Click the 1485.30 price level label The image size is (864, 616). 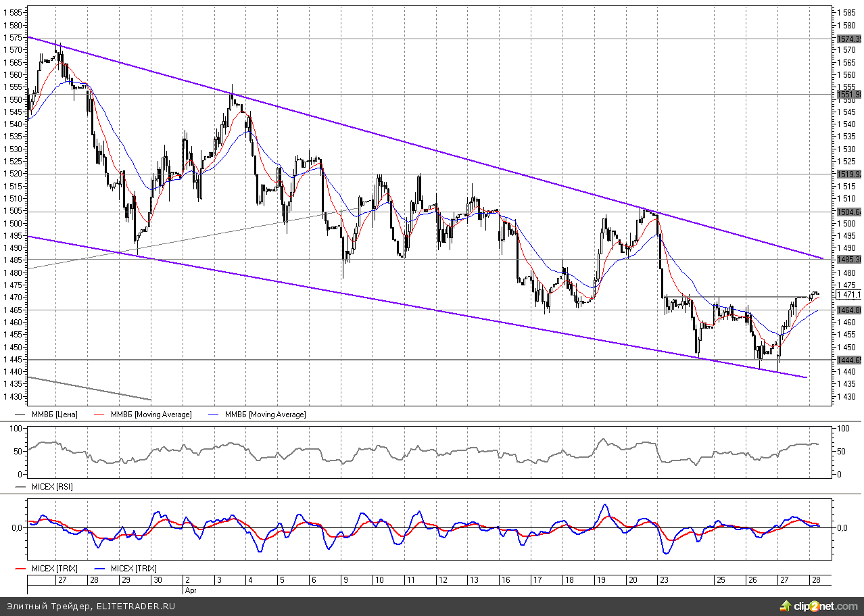tap(848, 260)
